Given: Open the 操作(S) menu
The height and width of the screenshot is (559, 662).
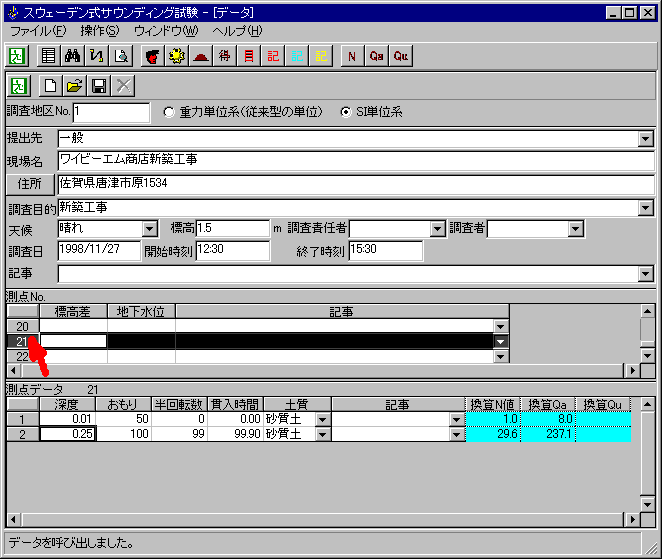Looking at the screenshot, I should point(100,31).
